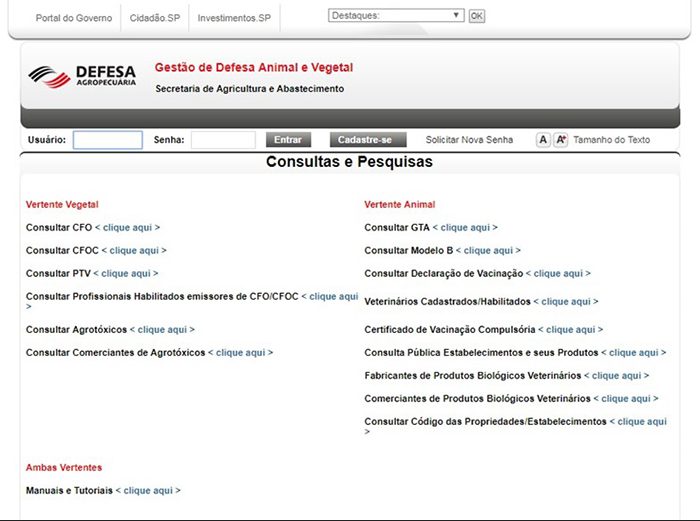Image resolution: width=700 pixels, height=521 pixels.
Task: Click into the Senha password field
Action: click(x=223, y=140)
